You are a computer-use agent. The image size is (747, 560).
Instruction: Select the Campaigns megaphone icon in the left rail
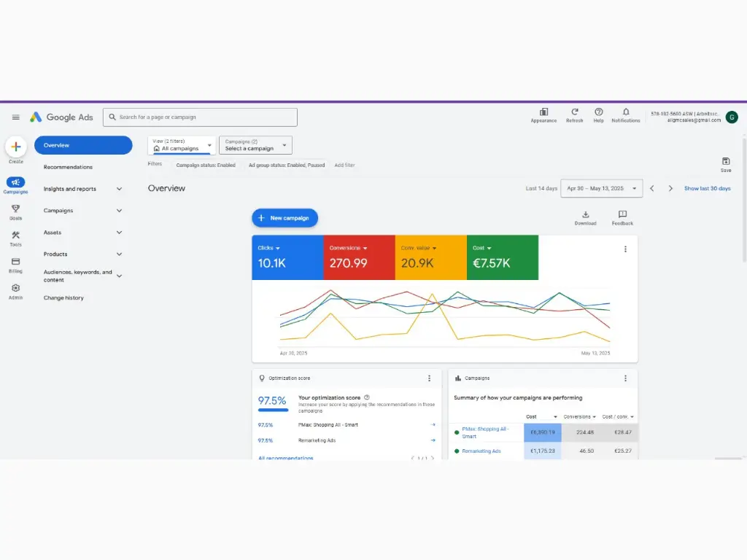pos(16,182)
